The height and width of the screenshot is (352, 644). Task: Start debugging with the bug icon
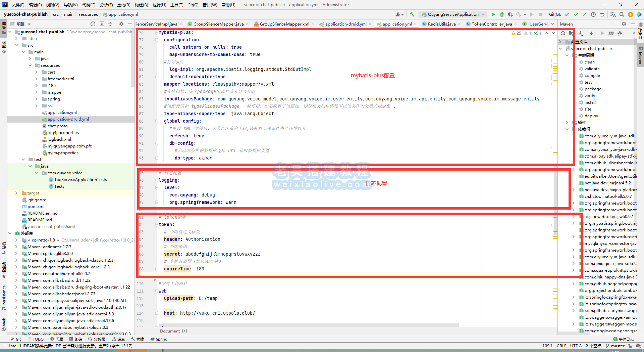click(x=501, y=14)
